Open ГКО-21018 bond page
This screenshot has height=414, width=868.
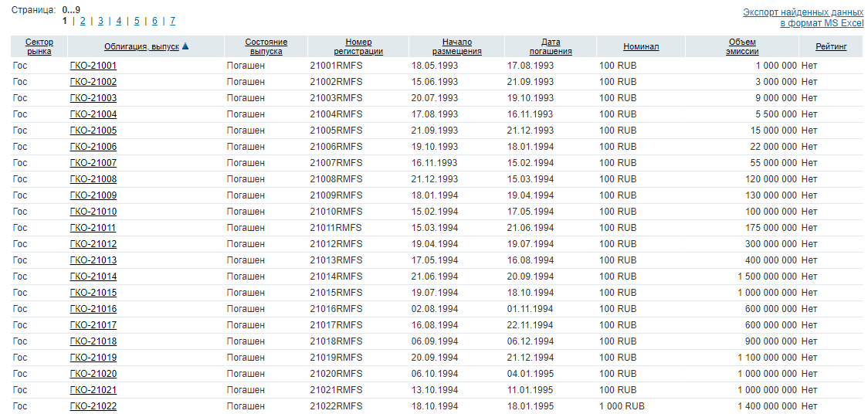click(x=93, y=341)
